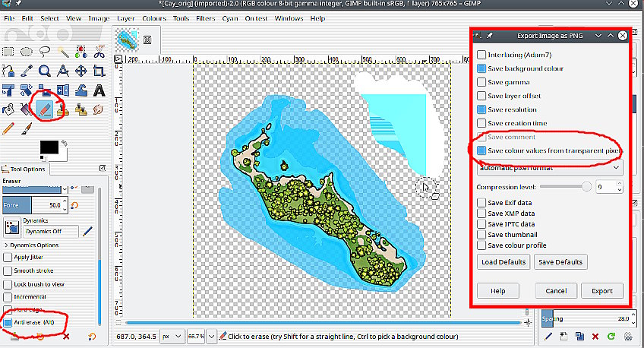Expand Dynamics Options section
Image resolution: width=644 pixels, height=348 pixels.
point(6,245)
